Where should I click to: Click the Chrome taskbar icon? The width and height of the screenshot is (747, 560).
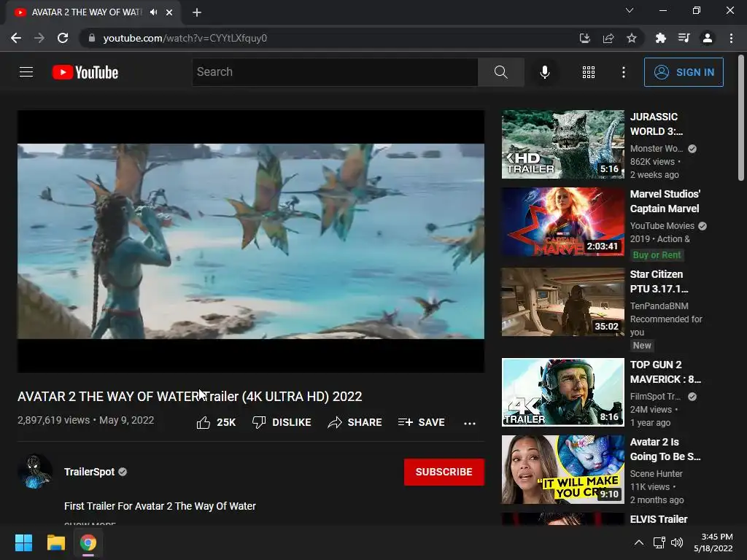(x=88, y=542)
